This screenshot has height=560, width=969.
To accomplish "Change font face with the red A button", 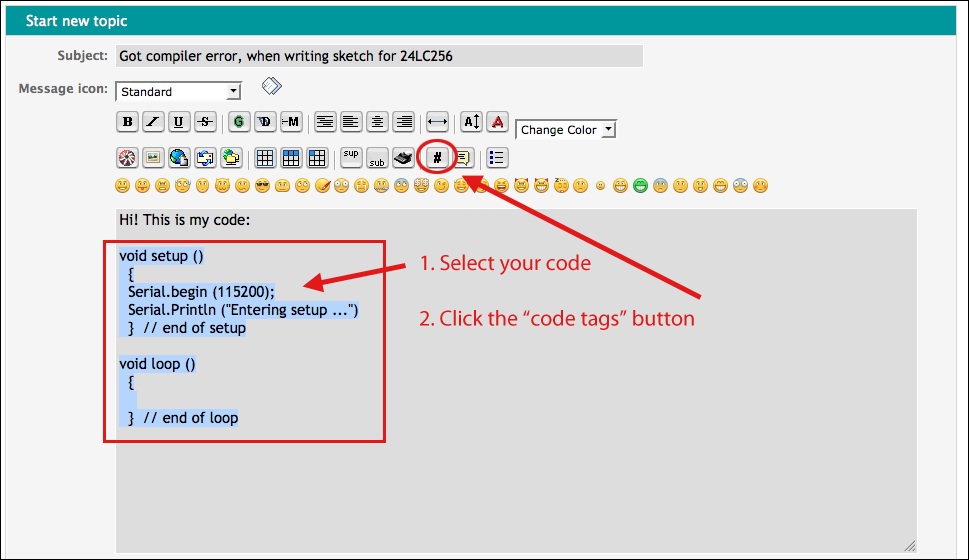I will (497, 122).
